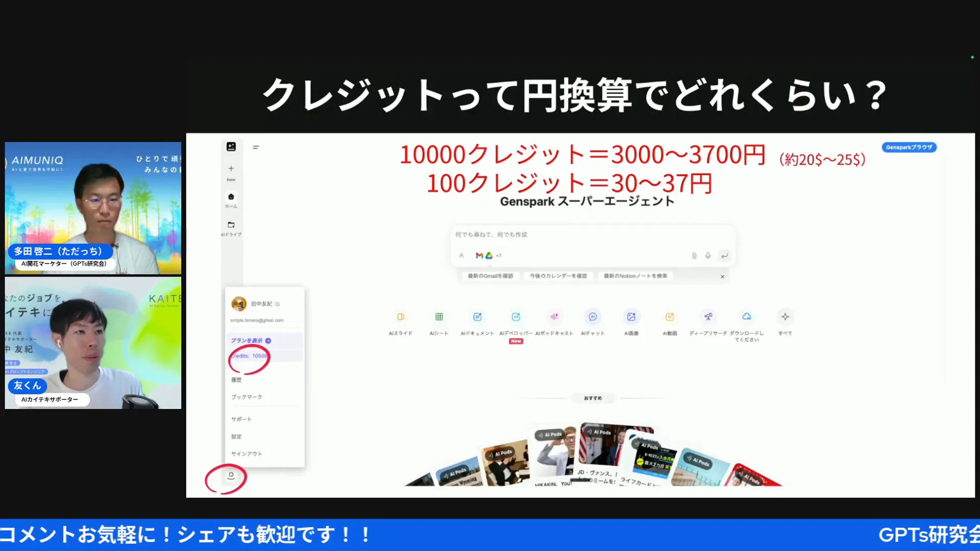Expand the +7 more integrations
Viewport: 980px width, 551px height.
point(499,256)
